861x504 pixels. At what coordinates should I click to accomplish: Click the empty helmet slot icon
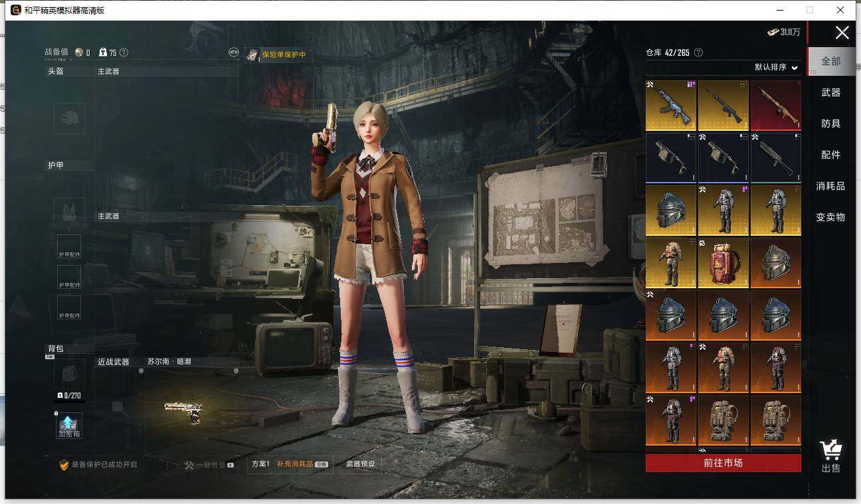tap(69, 119)
